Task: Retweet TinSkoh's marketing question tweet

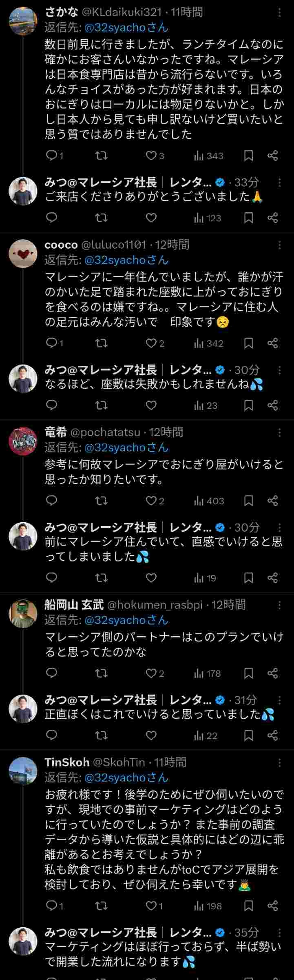Action: tap(101, 906)
